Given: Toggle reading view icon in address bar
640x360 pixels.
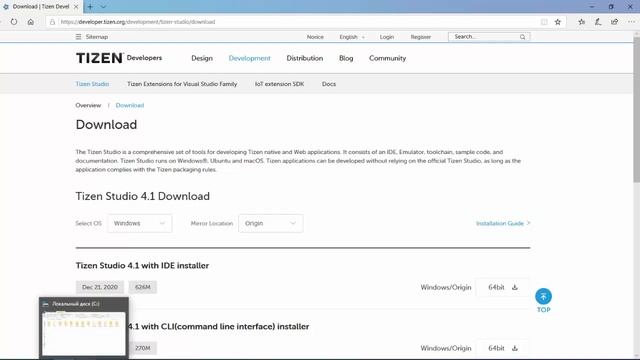Looking at the screenshot, I should click(x=544, y=22).
